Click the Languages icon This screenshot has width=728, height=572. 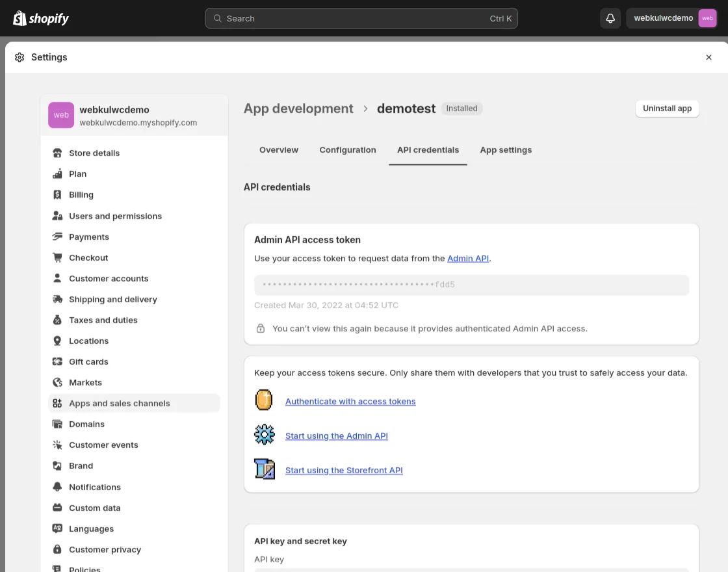(x=57, y=528)
